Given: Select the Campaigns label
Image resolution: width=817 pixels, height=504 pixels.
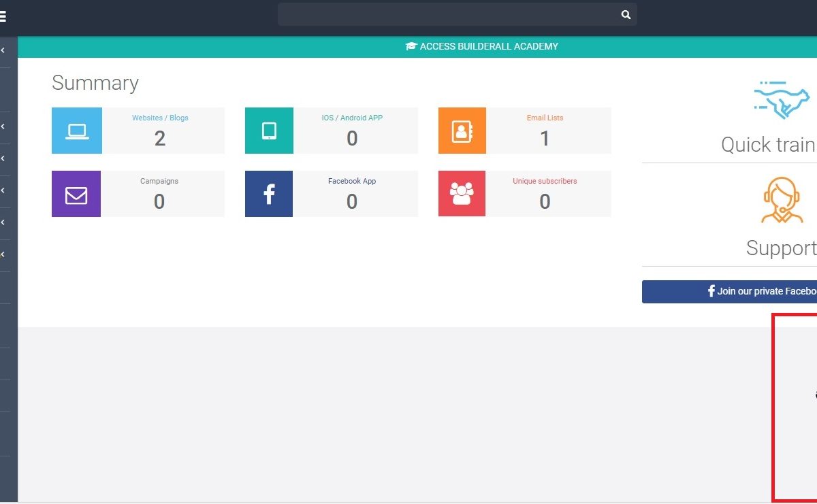Looking at the screenshot, I should [x=159, y=181].
